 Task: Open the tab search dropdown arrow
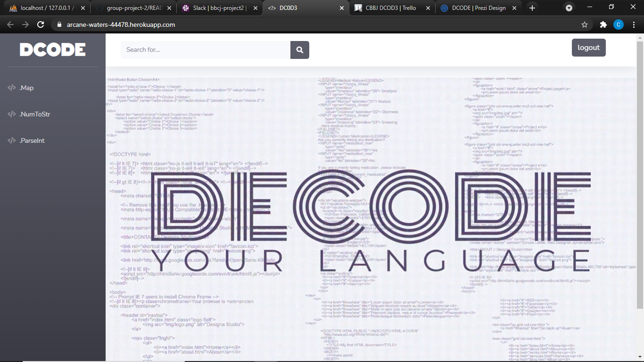click(x=569, y=8)
